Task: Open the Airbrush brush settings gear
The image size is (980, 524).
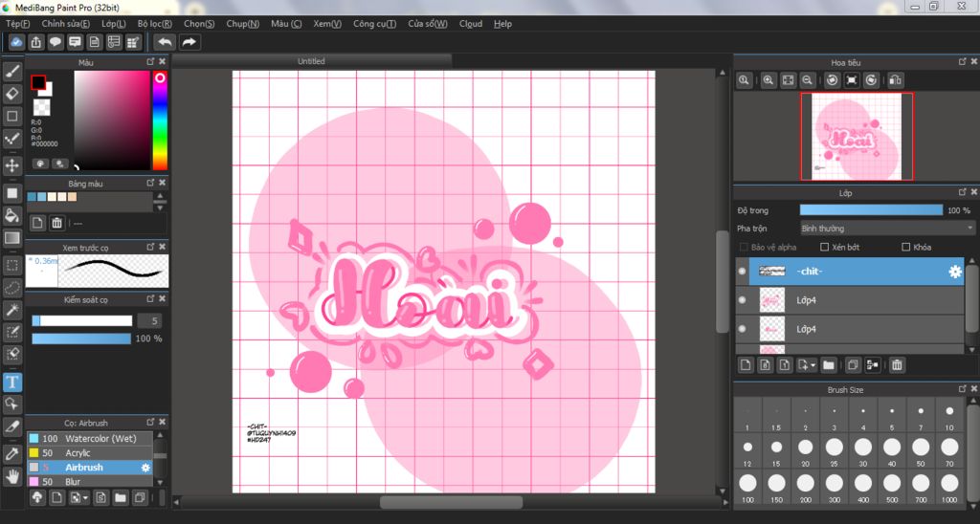Action: 145,468
